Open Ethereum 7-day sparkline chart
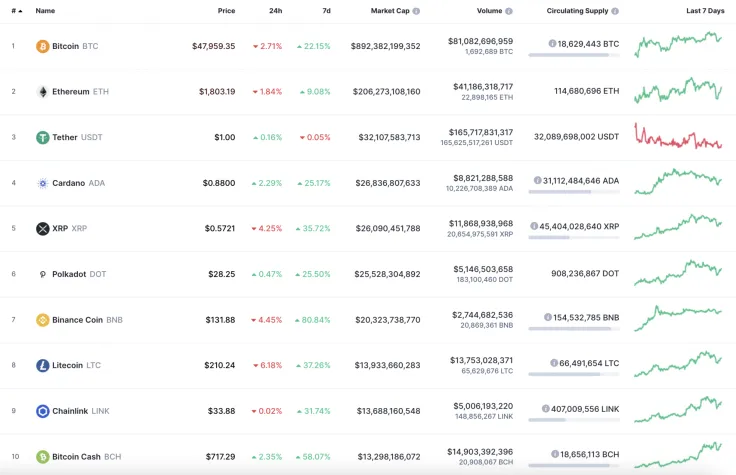Viewport: 736px width, 475px height. coord(678,90)
